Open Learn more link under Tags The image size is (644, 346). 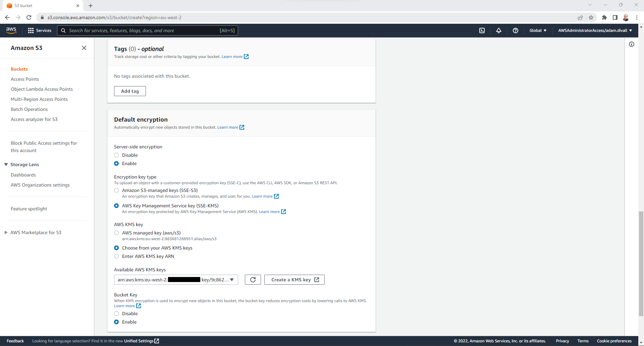[235, 57]
